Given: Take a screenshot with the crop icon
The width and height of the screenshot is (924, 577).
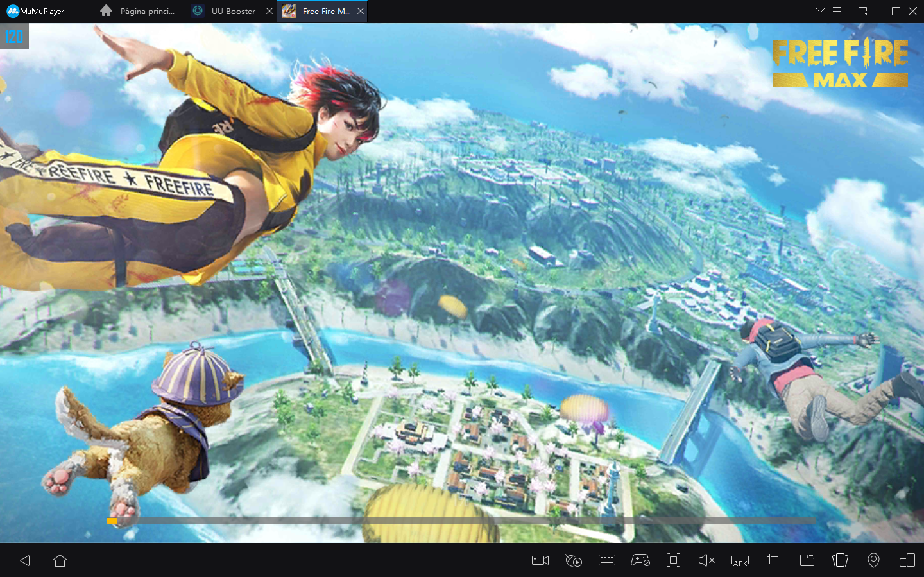Looking at the screenshot, I should click(x=774, y=560).
